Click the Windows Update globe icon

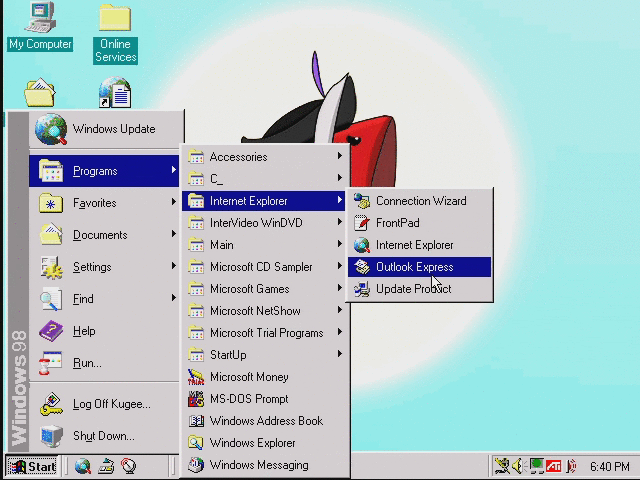[x=51, y=129]
